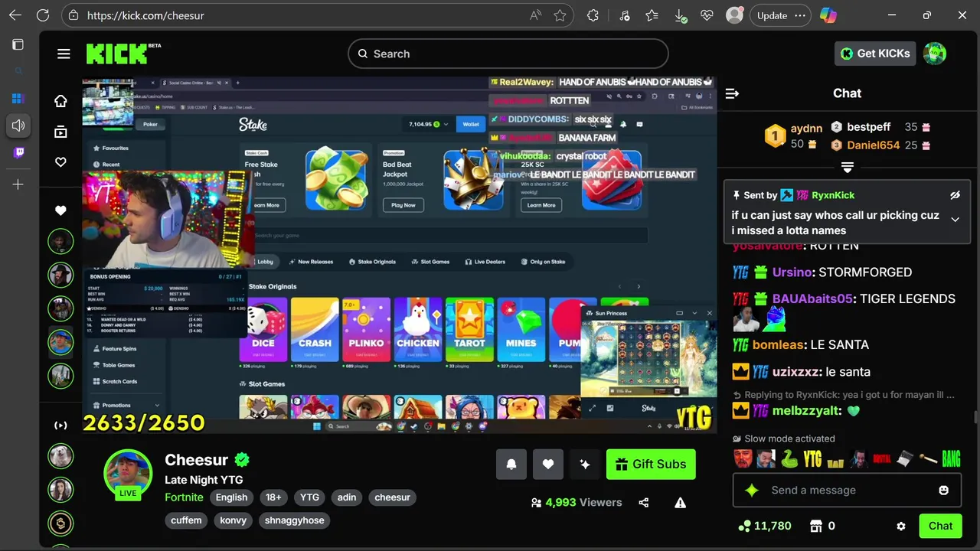Open aydnn leaderboard entry
Image resolution: width=980 pixels, height=551 pixels.
pyautogui.click(x=792, y=135)
